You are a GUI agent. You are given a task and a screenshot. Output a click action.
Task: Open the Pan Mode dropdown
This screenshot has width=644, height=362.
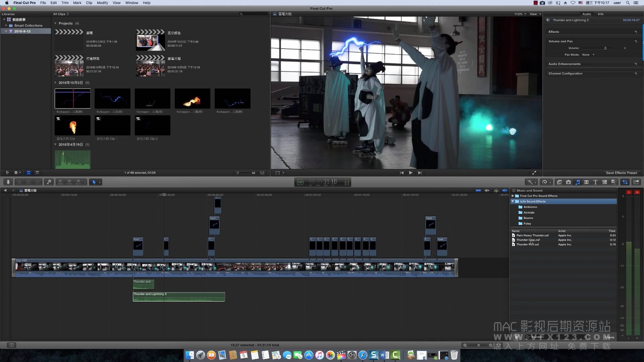pos(588,55)
